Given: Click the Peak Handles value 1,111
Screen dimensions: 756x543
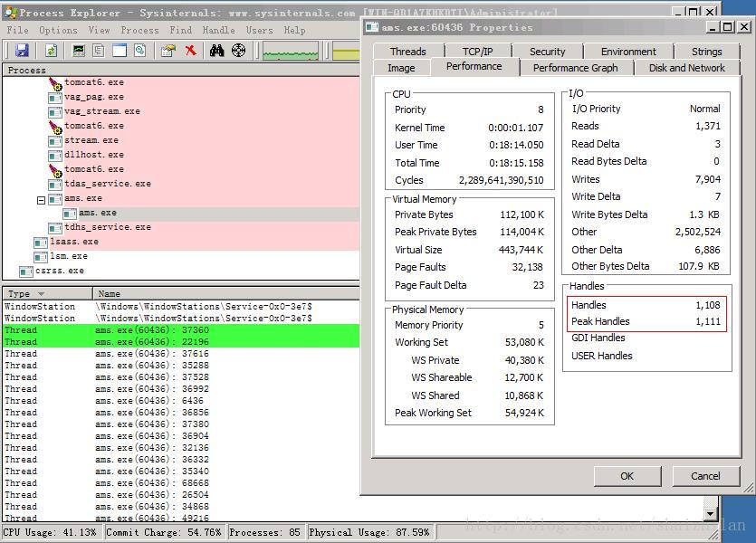Looking at the screenshot, I should 708,321.
